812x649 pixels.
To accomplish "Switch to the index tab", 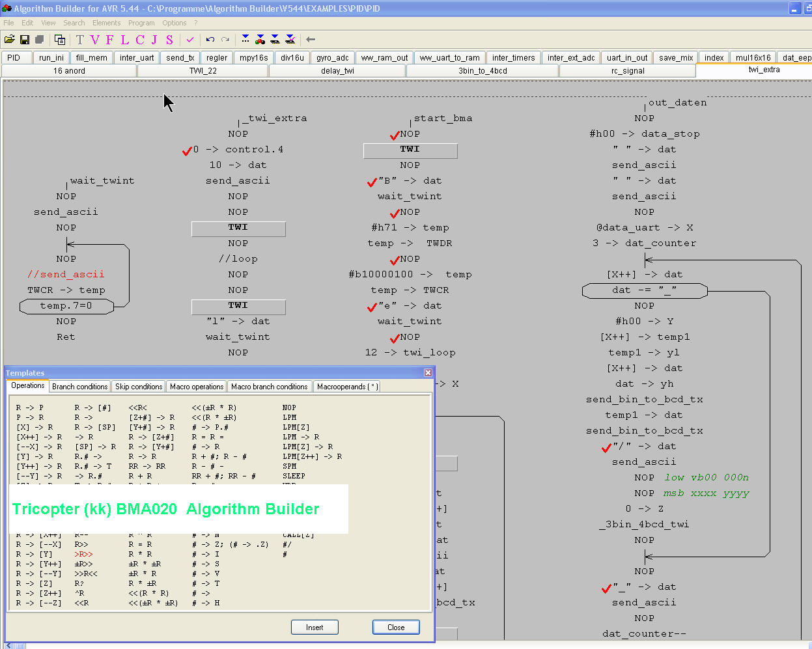I will pos(714,57).
